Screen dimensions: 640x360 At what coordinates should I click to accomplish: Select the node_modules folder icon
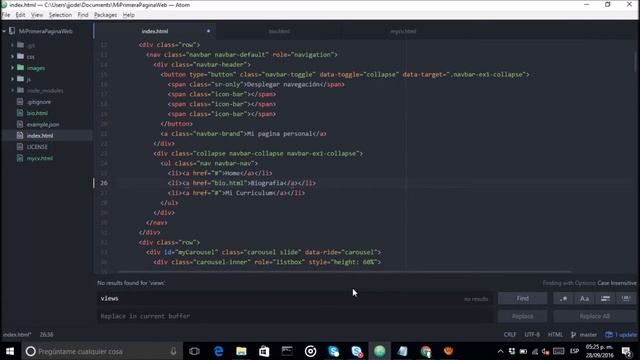click(20, 90)
